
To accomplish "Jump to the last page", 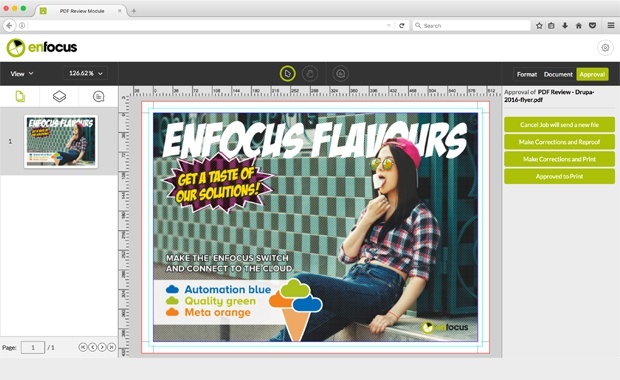I will click(x=112, y=347).
